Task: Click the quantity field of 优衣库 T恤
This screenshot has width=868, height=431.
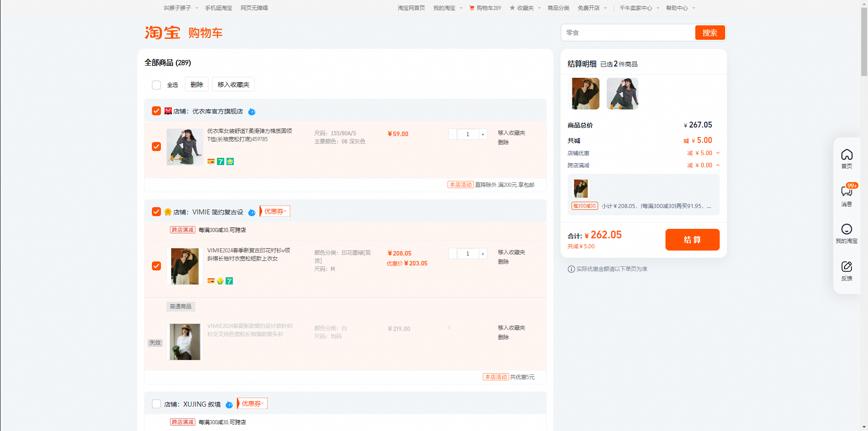Action: pos(468,134)
